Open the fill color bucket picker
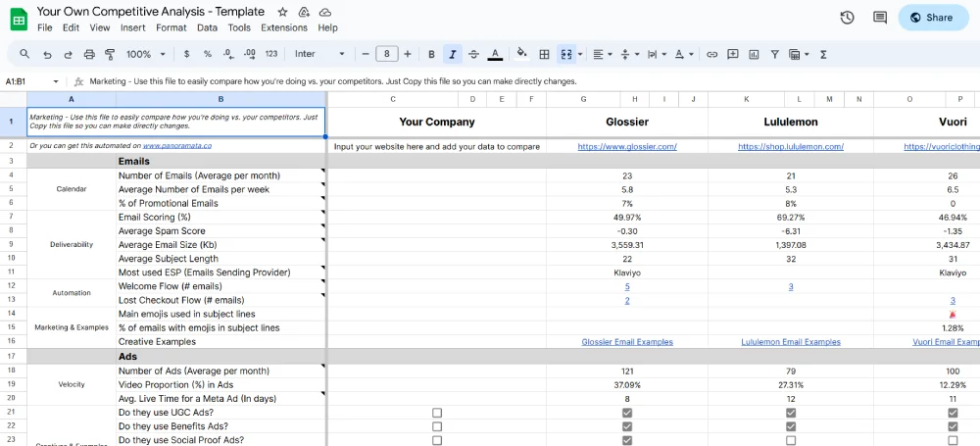Image resolution: width=980 pixels, height=446 pixels. pyautogui.click(x=521, y=55)
